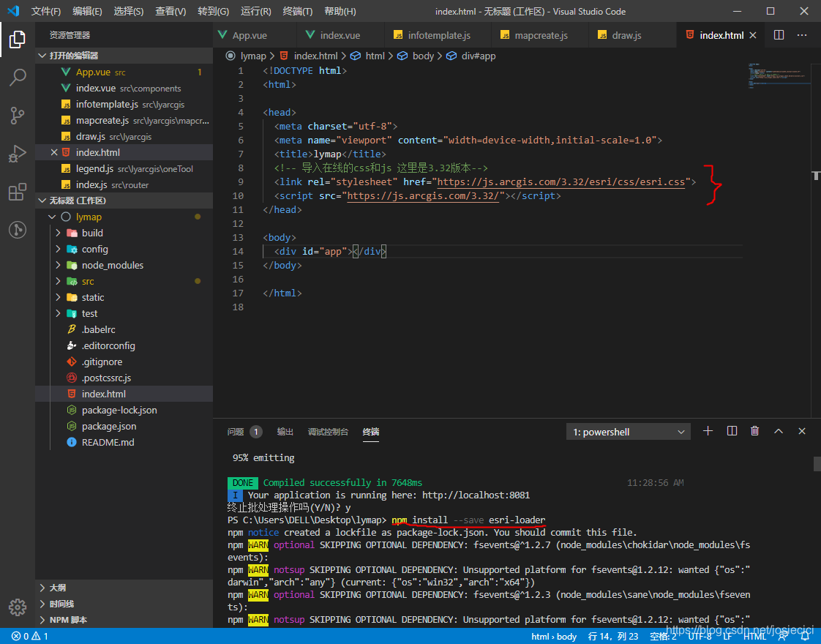Open the js.arcgis.com esri.css link
The height and width of the screenshot is (644, 821).
point(562,181)
